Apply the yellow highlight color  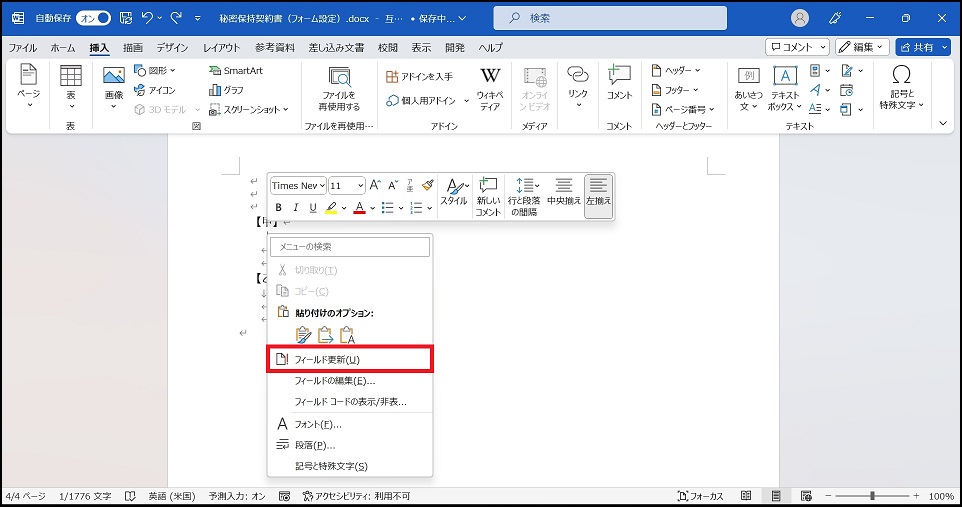click(x=331, y=208)
